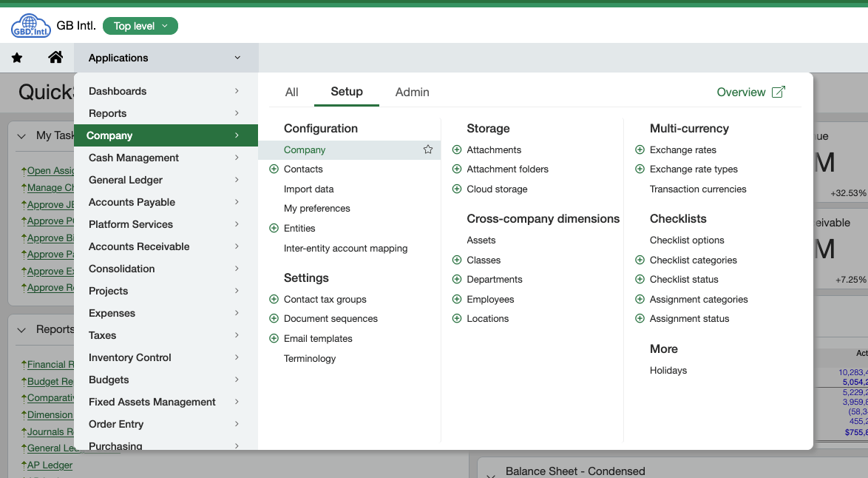Image resolution: width=868 pixels, height=478 pixels.
Task: Select Projects in menu
Action: (166, 291)
